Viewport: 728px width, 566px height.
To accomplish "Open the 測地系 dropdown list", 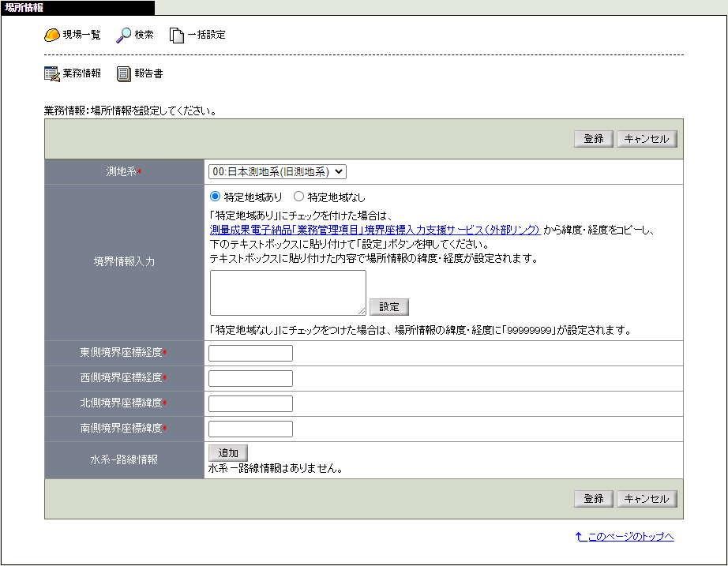I will coord(277,172).
